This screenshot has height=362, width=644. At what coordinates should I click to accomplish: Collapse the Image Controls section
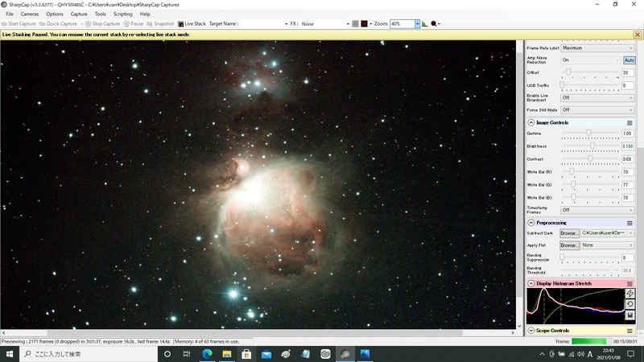click(x=531, y=123)
